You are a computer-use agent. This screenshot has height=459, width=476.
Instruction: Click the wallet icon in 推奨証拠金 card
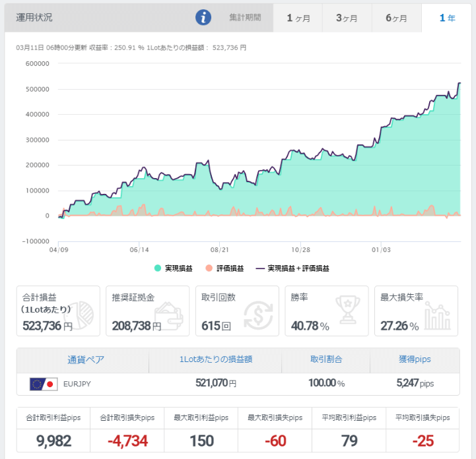[x=169, y=316]
